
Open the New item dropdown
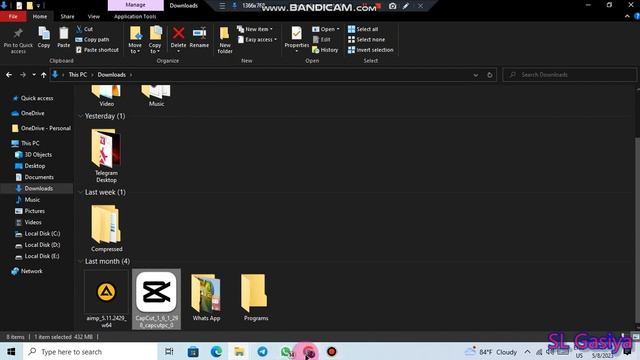coord(255,29)
